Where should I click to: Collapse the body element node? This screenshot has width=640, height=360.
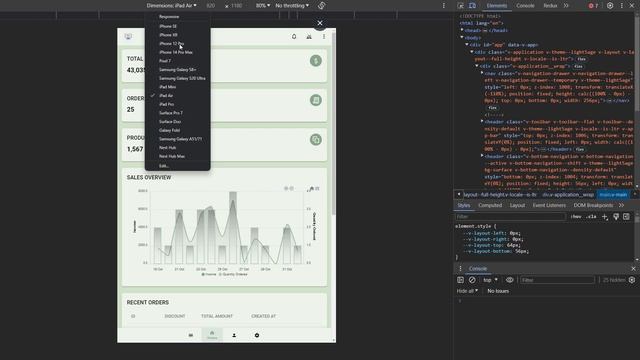(x=462, y=38)
